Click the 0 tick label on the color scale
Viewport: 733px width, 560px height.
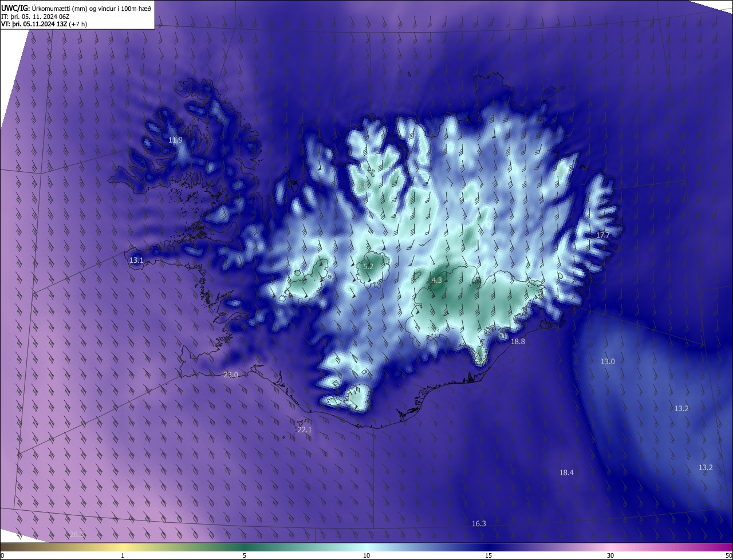point(2,555)
